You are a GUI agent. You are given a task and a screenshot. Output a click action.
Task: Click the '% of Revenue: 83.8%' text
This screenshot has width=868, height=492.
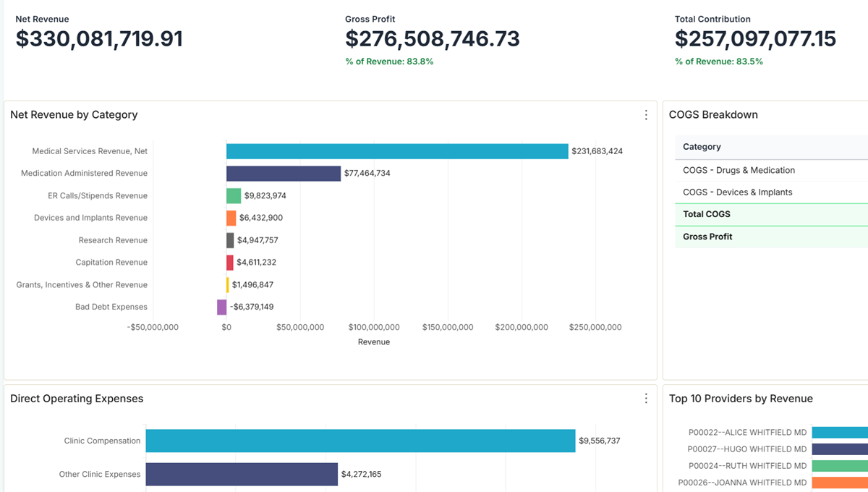point(389,61)
